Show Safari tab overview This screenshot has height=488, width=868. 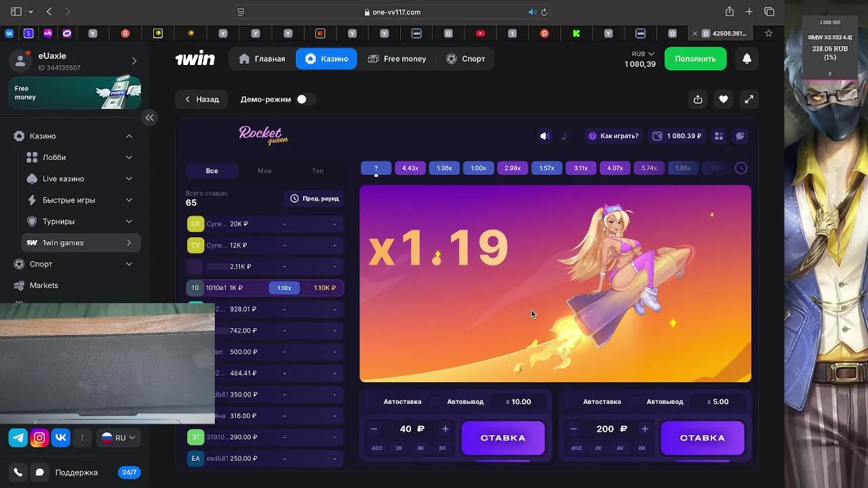pyautogui.click(x=769, y=12)
